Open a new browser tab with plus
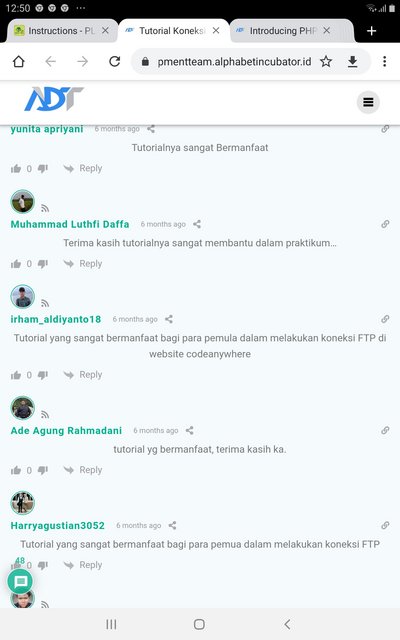 click(x=371, y=31)
